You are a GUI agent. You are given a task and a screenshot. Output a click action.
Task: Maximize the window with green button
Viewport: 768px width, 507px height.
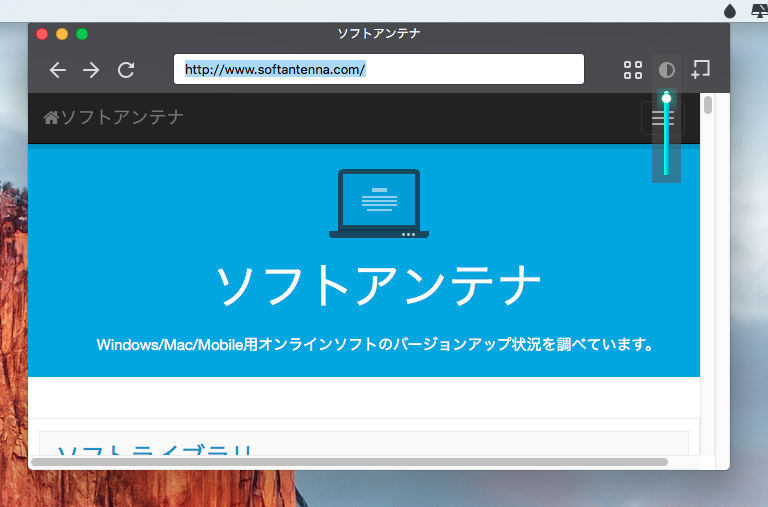point(82,34)
